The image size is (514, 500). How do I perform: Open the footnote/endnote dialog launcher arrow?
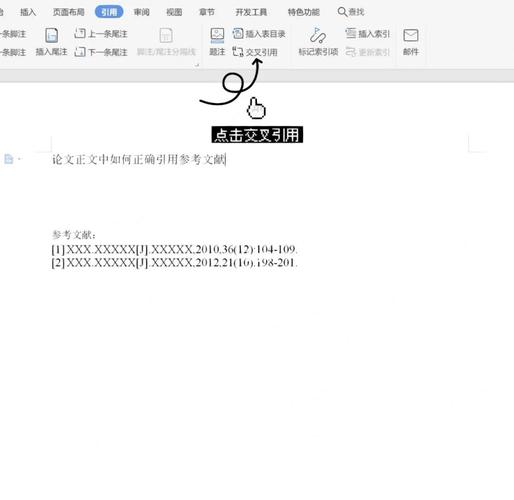[x=197, y=65]
